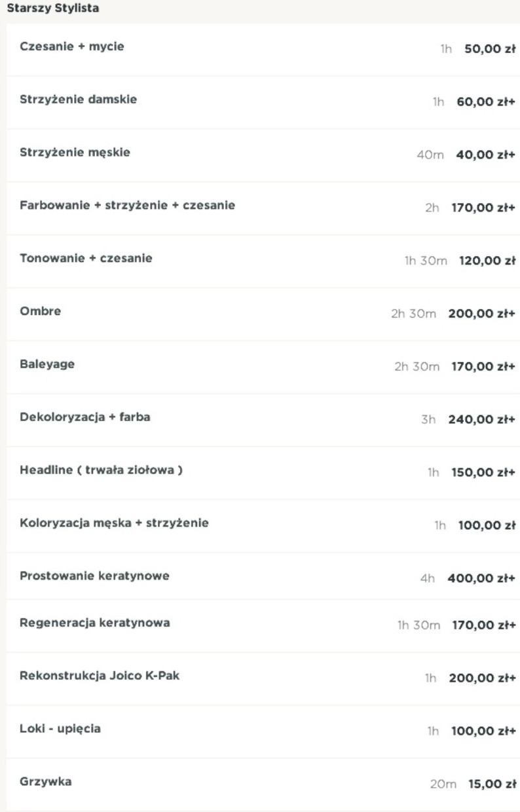Click the 15,00 zł price
Image resolution: width=520 pixels, height=812 pixels.
coord(492,783)
